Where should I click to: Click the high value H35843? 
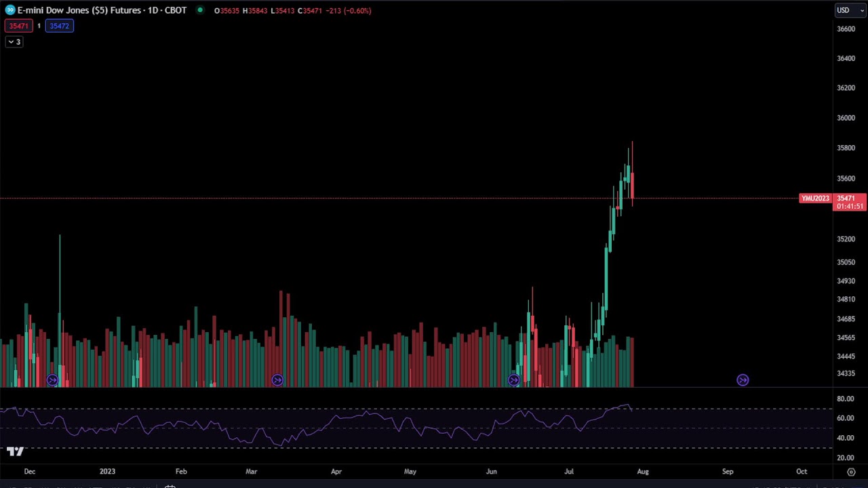[x=255, y=11]
